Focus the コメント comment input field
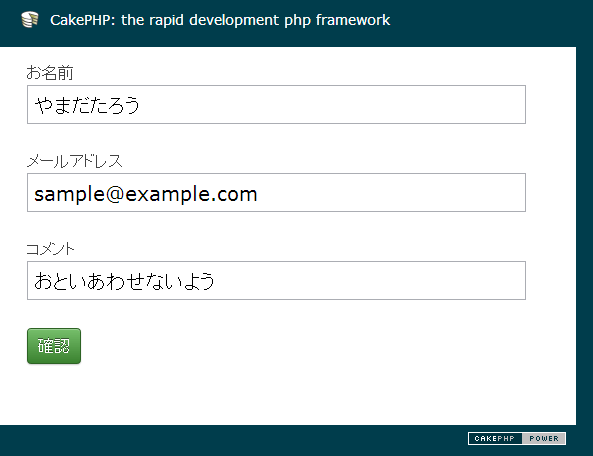593x456 pixels. click(x=276, y=281)
